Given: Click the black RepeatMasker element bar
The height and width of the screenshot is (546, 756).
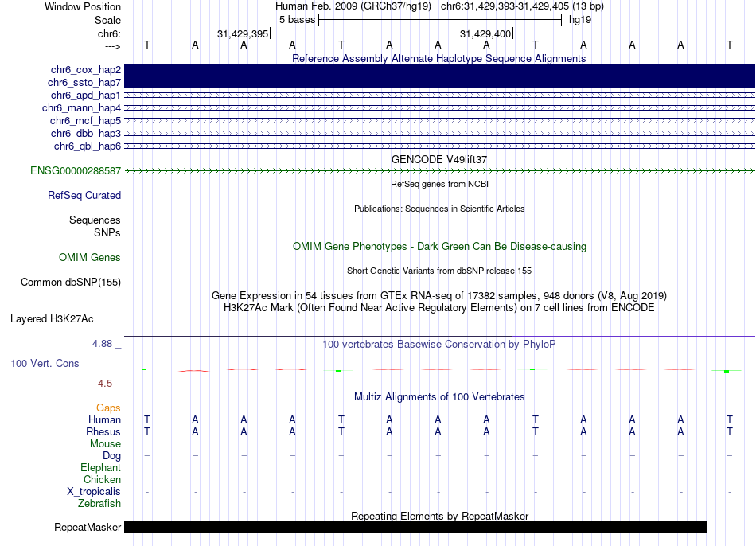Looking at the screenshot, I should [x=415, y=527].
